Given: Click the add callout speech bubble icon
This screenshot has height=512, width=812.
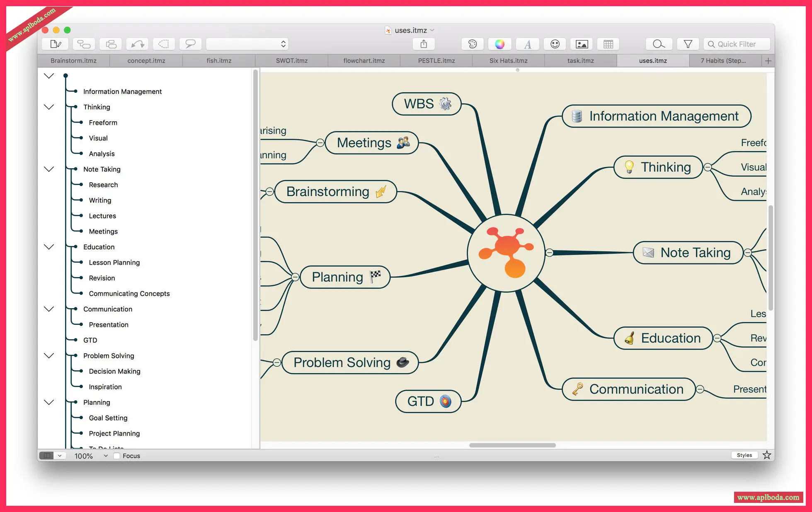Looking at the screenshot, I should point(190,44).
